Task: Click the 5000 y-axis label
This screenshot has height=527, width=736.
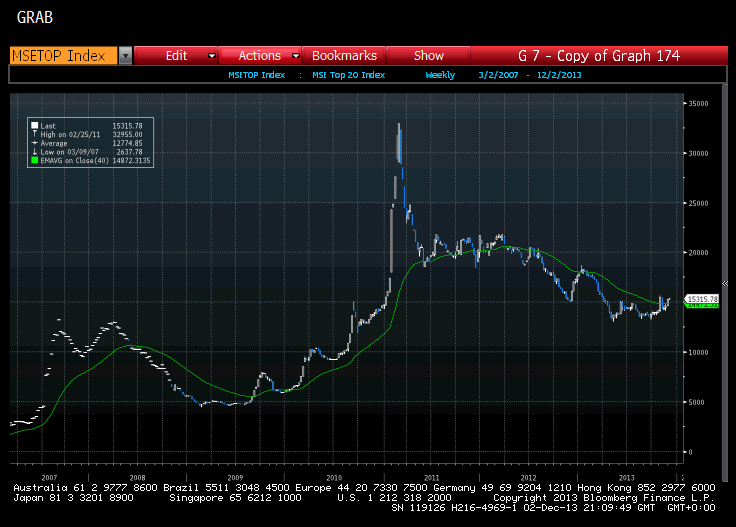Action: (697, 402)
